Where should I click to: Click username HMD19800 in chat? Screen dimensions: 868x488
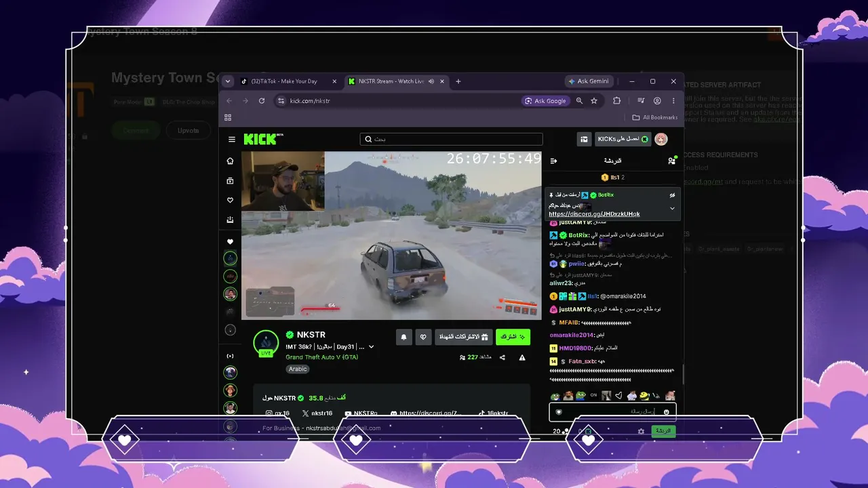pyautogui.click(x=576, y=348)
